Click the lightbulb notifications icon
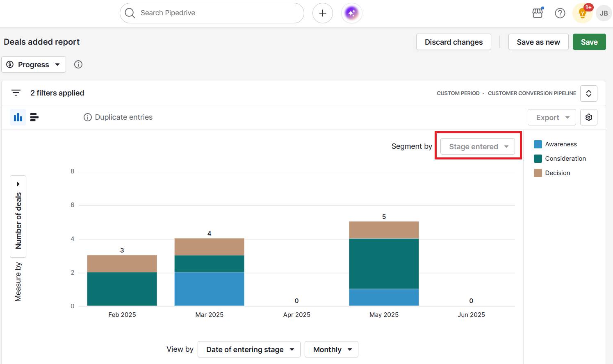613x364 pixels. pyautogui.click(x=582, y=13)
